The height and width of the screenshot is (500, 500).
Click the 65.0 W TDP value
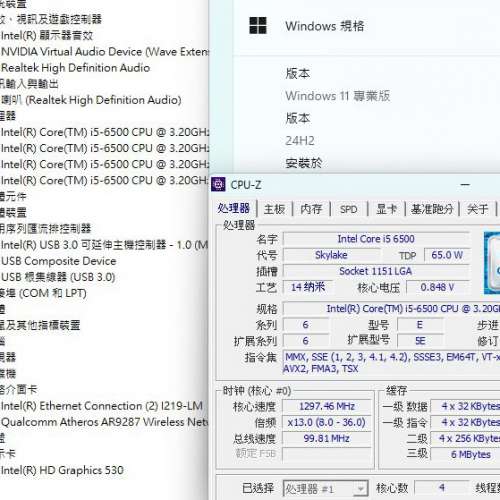[447, 255]
